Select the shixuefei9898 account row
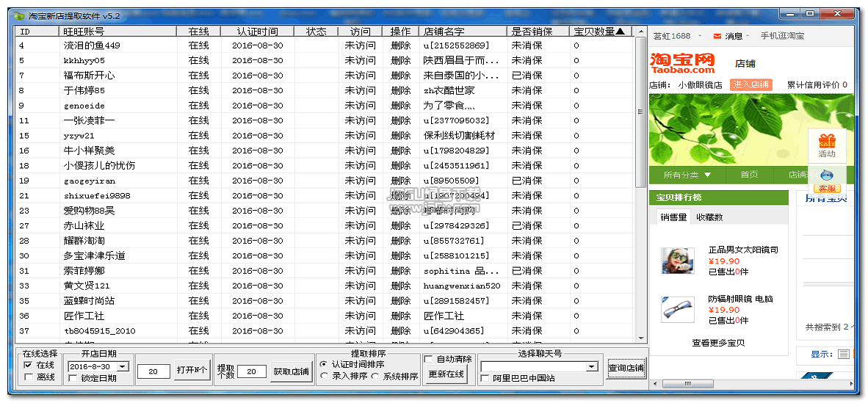868x403 pixels. 325,195
